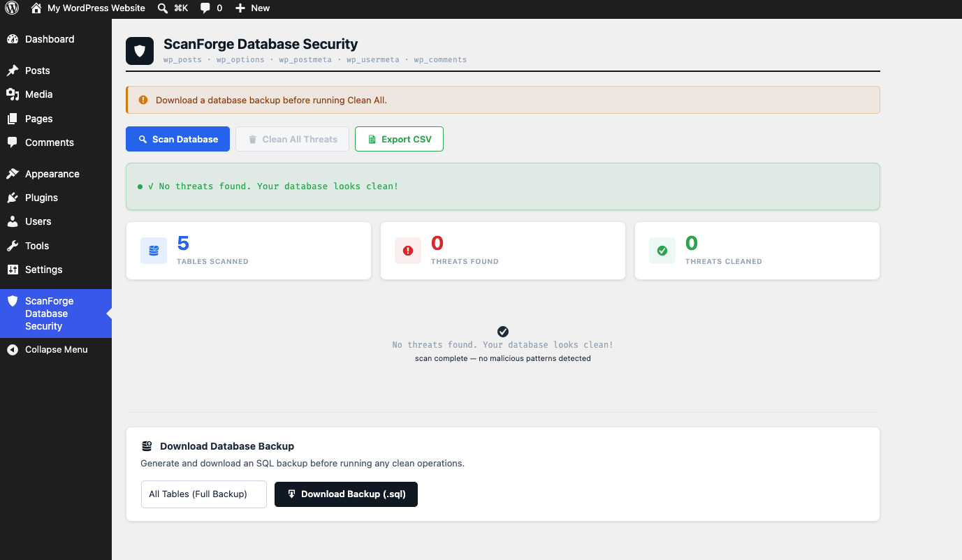
Task: Click the Clean All Threats button
Action: click(x=292, y=139)
